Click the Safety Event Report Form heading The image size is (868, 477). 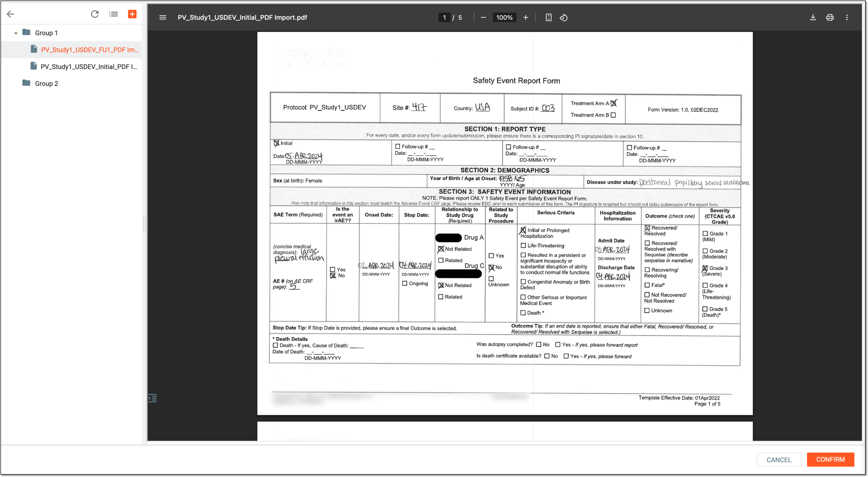pos(516,81)
